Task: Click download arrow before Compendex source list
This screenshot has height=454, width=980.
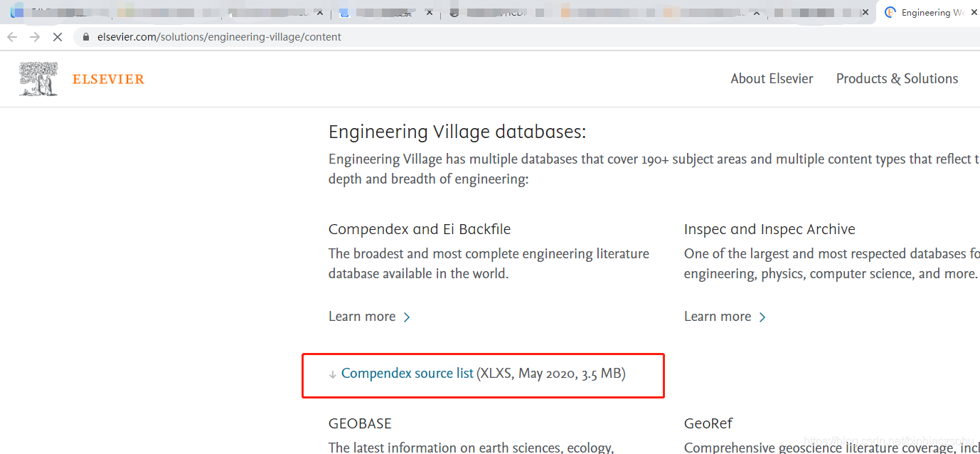Action: 332,374
